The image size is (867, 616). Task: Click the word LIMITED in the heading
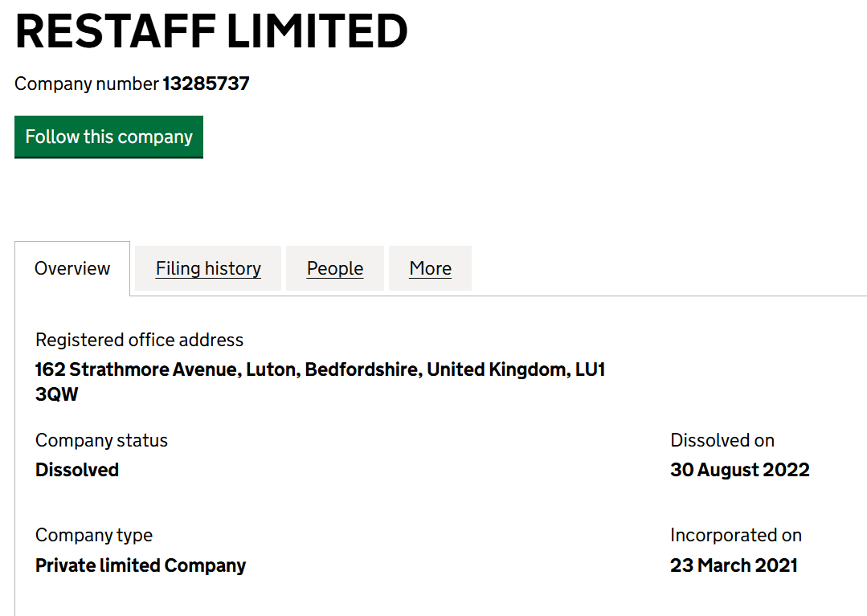pos(317,31)
